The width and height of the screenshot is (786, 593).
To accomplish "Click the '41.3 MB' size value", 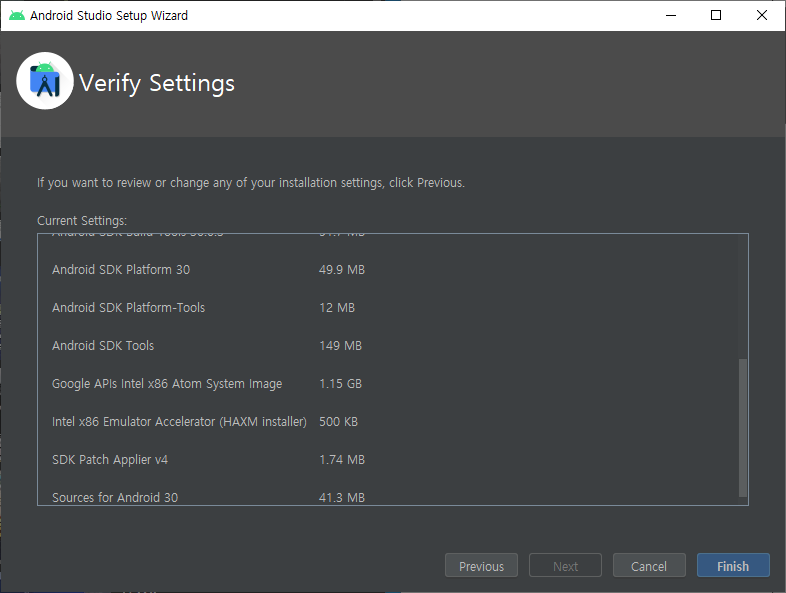I will click(x=342, y=497).
